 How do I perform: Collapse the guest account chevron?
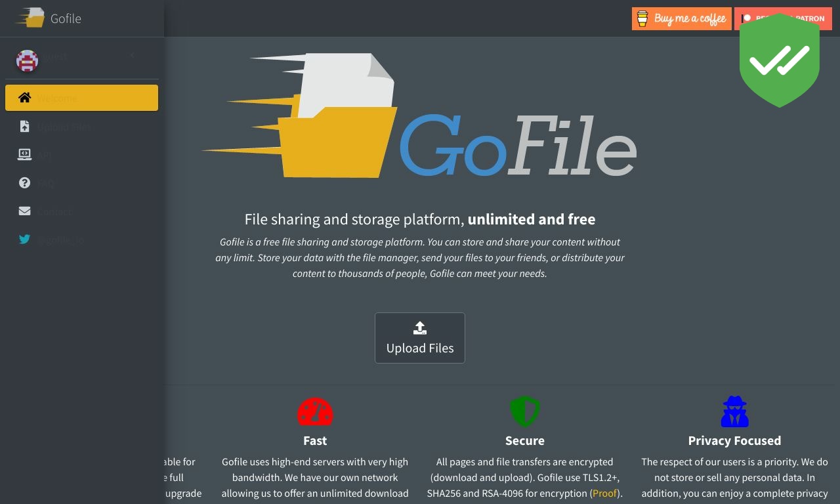(x=132, y=56)
